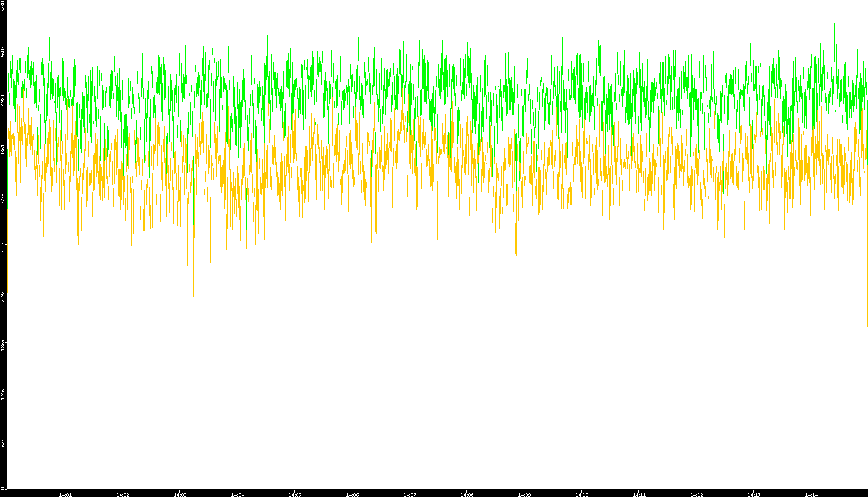
Task: Select the 4361 value axis label
Action: (x=3, y=150)
